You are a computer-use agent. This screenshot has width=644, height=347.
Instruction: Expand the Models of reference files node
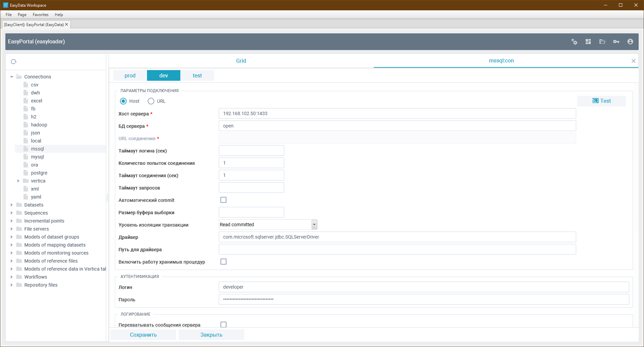12,261
